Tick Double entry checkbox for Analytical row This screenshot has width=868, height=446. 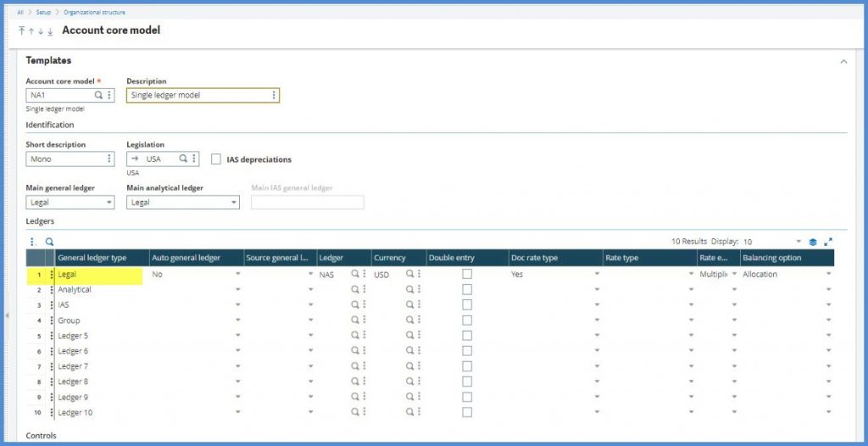(x=467, y=290)
